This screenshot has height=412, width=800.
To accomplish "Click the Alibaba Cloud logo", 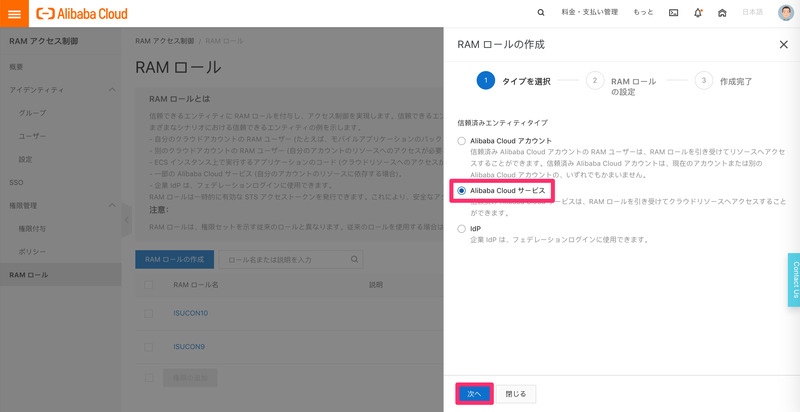I will pyautogui.click(x=82, y=14).
